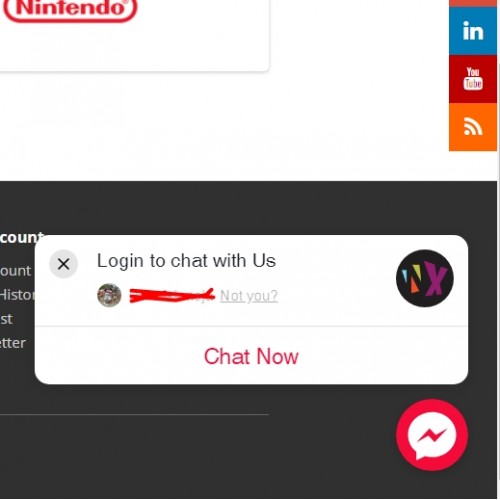This screenshot has height=500, width=500.
Task: Click the "Login to chat with Us" title
Action: point(186,260)
